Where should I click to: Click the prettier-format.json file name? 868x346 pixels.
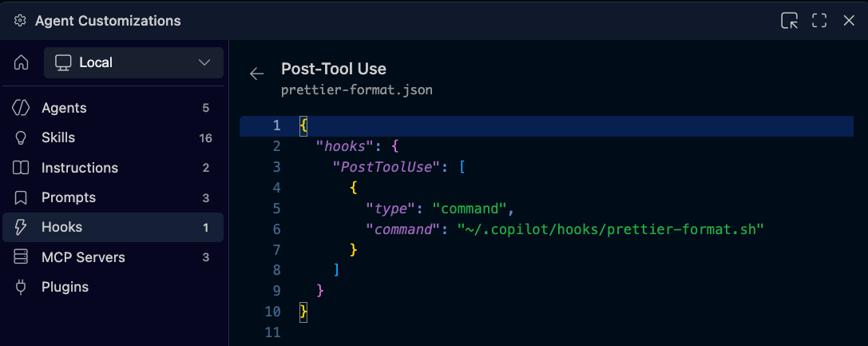pos(357,89)
